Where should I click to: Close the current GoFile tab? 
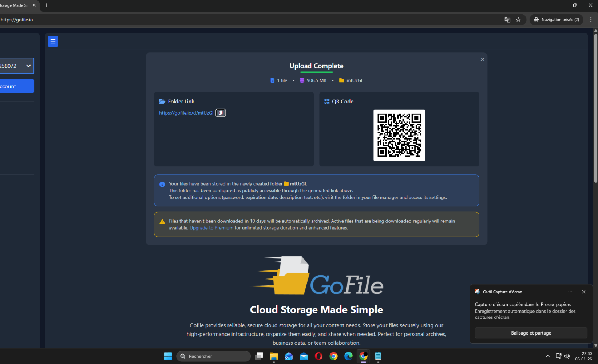tap(34, 5)
